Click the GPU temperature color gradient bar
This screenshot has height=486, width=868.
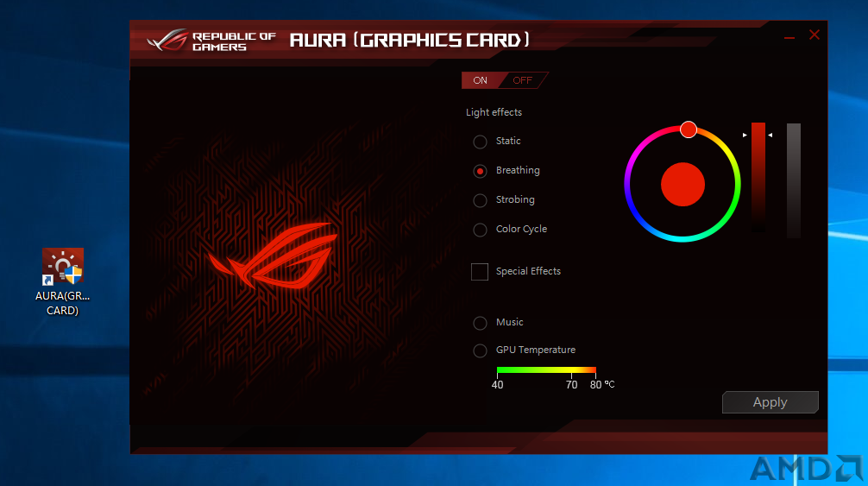coord(546,369)
